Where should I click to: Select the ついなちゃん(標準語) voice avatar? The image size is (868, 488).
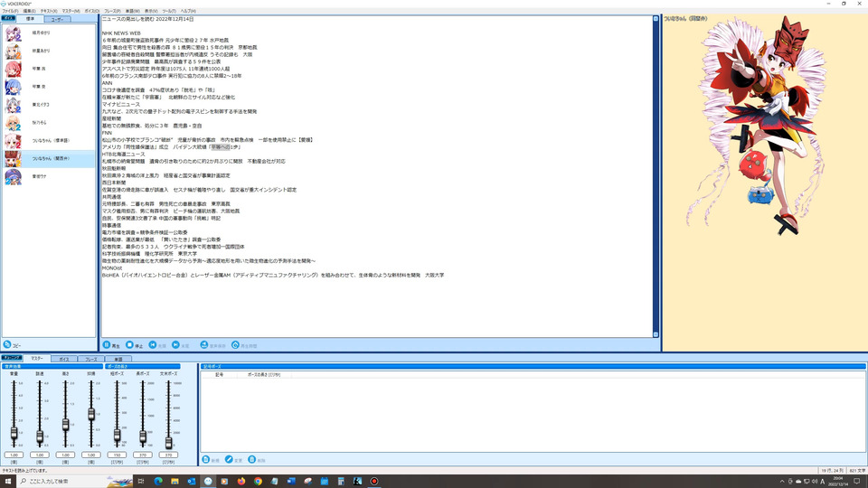[13, 141]
